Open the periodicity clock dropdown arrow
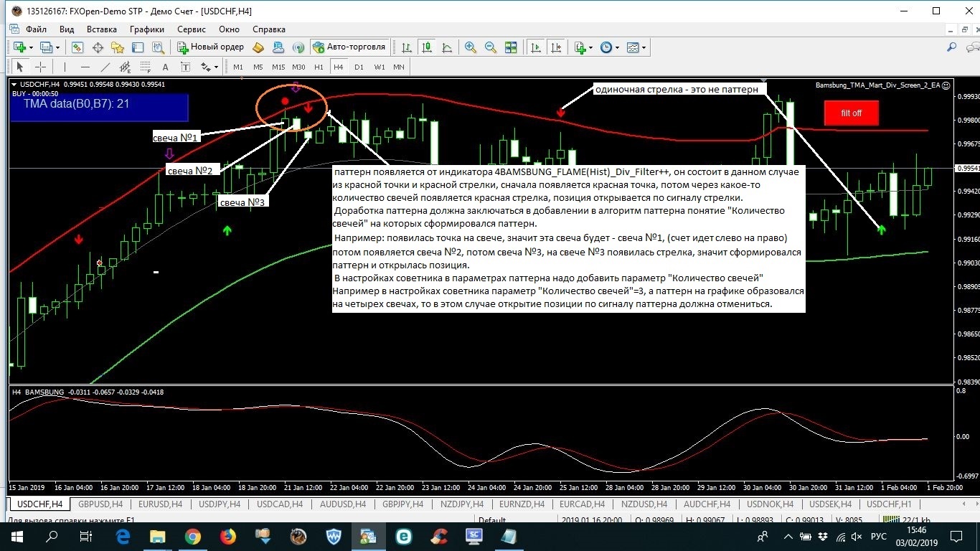 [617, 47]
